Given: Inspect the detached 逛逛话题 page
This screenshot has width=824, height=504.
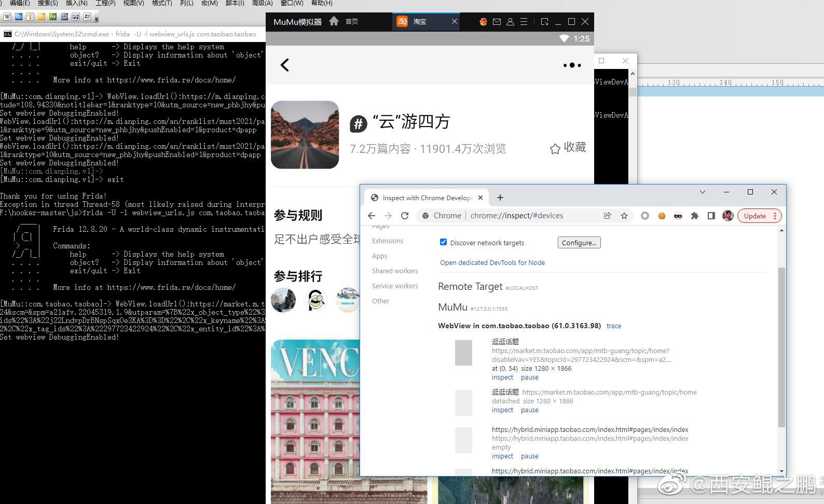Looking at the screenshot, I should coord(502,410).
